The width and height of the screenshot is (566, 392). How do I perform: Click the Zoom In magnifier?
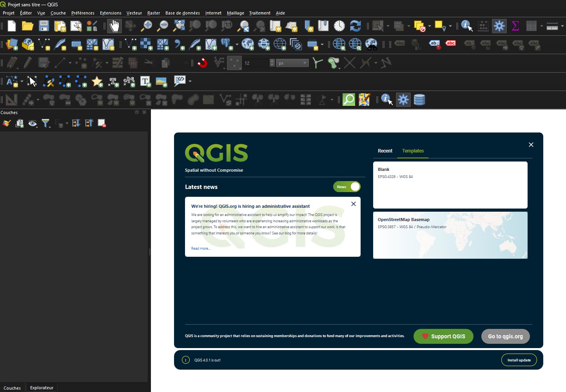tap(147, 26)
